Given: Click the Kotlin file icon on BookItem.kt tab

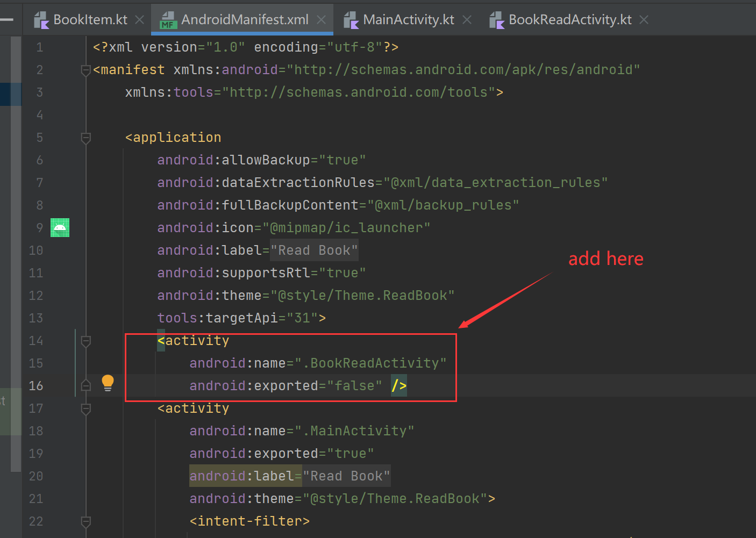Looking at the screenshot, I should click(x=41, y=20).
